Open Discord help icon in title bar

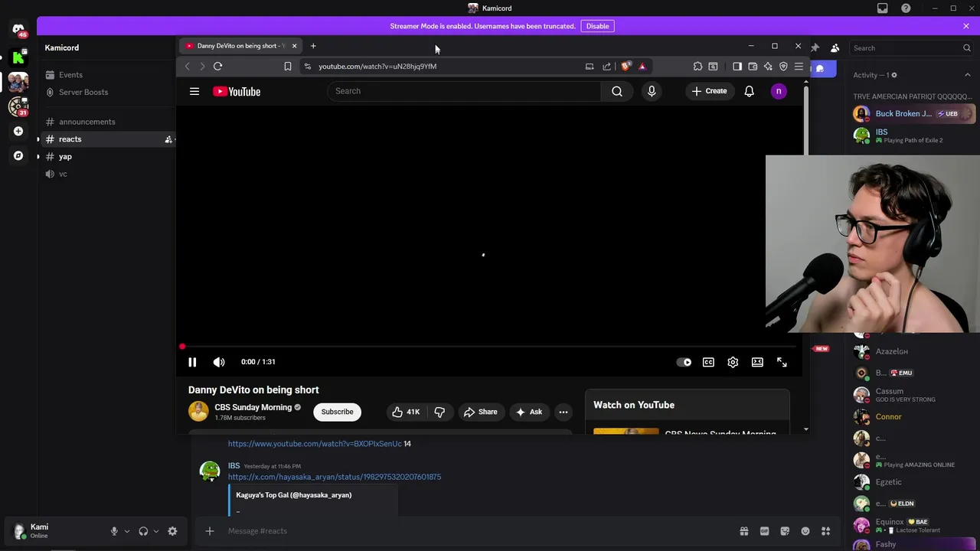click(906, 8)
